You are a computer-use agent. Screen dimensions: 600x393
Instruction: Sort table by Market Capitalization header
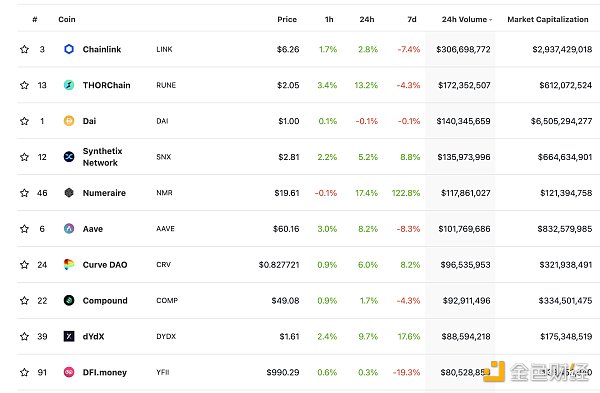548,19
